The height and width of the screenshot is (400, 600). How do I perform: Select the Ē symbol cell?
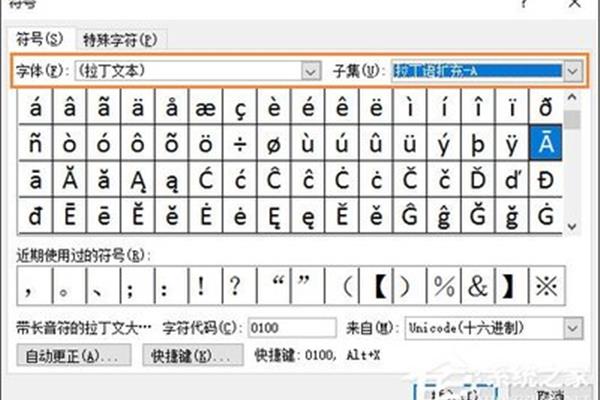(70, 216)
